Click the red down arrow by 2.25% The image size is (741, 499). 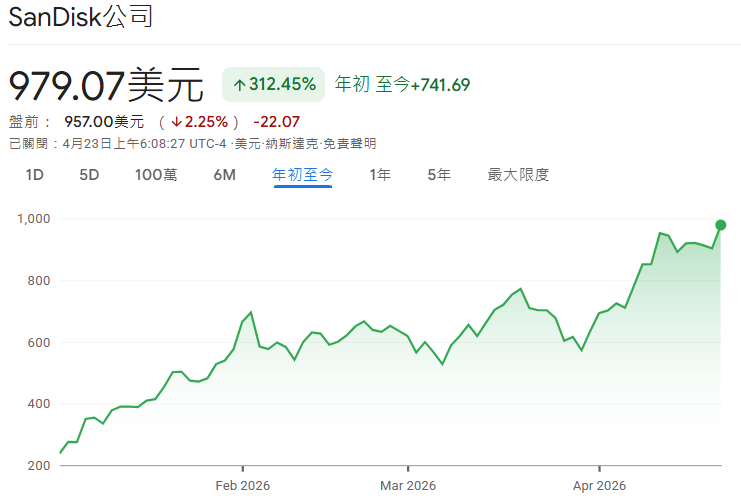[x=176, y=122]
